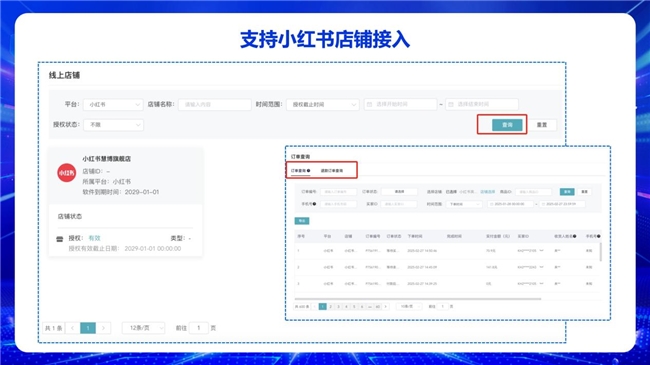This screenshot has height=365, width=650.
Task: Click horizontal scrollbar under order table
Action: tap(417, 299)
